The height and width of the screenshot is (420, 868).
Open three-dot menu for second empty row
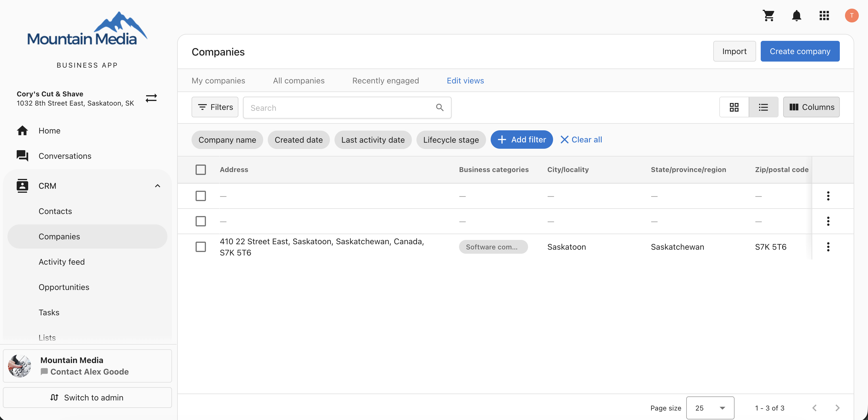828,221
